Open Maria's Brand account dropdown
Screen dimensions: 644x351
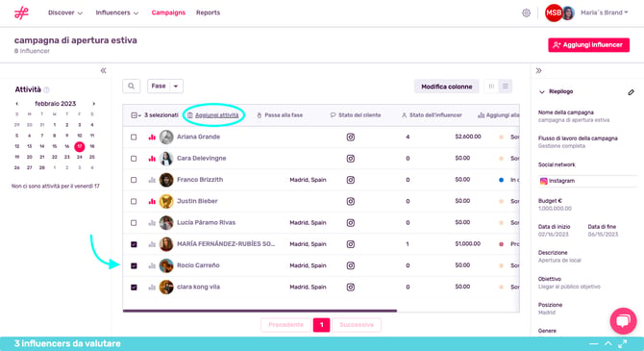tap(605, 13)
